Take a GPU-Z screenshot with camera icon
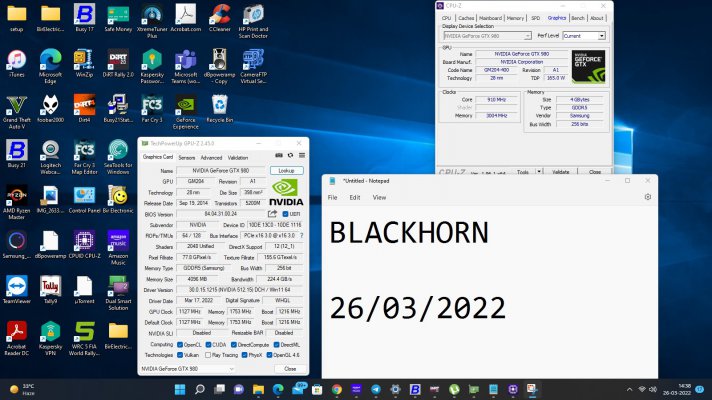712x400 pixels. click(279, 155)
